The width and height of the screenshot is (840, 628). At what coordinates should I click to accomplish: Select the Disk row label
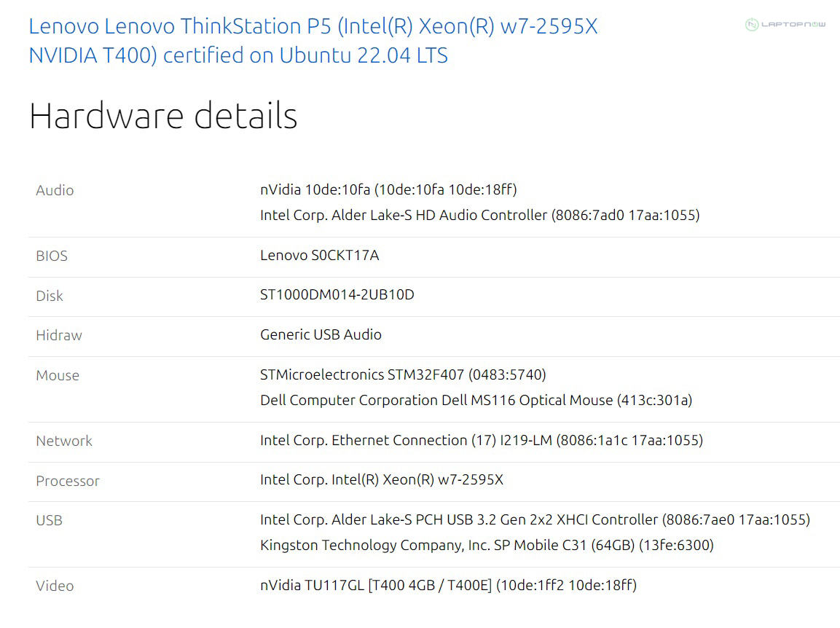click(50, 296)
